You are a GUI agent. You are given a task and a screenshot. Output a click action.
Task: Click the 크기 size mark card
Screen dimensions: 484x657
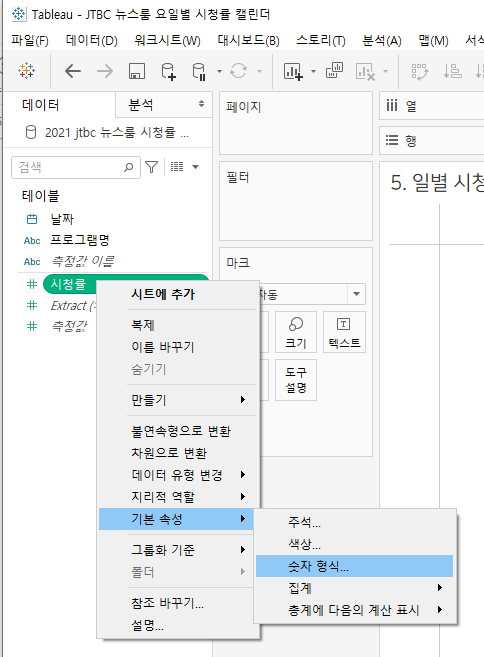pyautogui.click(x=296, y=332)
